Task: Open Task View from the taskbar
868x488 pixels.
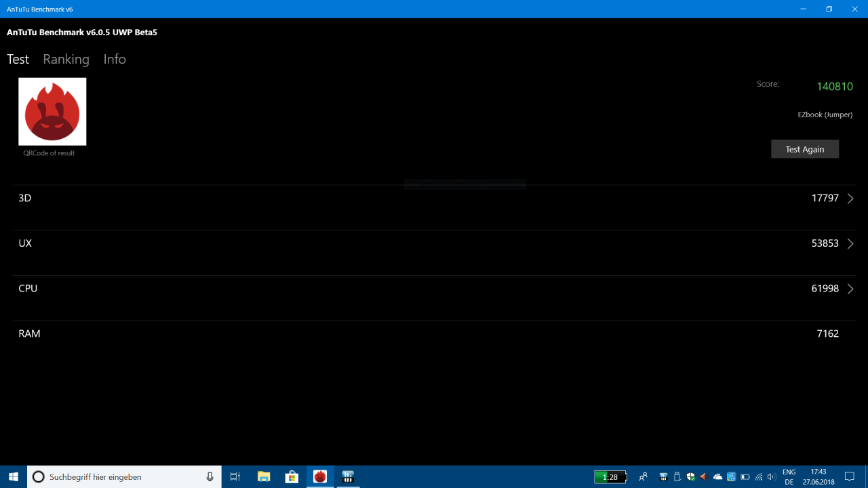Action: pyautogui.click(x=235, y=476)
